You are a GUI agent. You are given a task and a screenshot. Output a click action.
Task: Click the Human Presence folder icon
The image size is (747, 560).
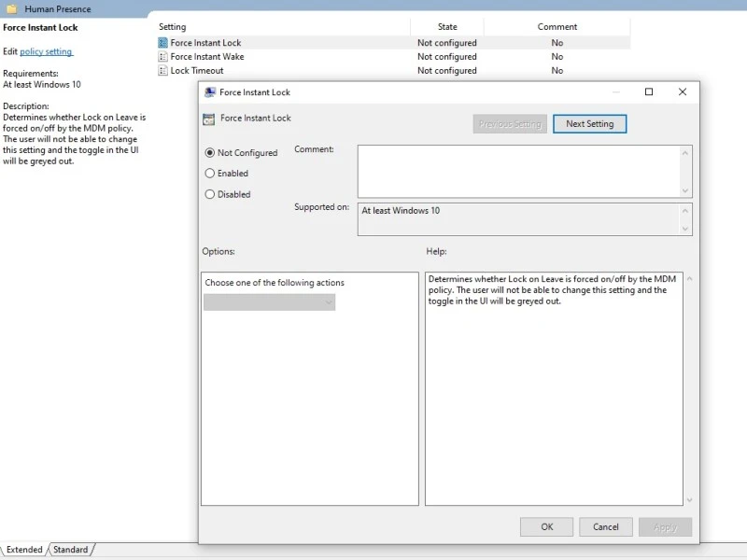[12, 9]
